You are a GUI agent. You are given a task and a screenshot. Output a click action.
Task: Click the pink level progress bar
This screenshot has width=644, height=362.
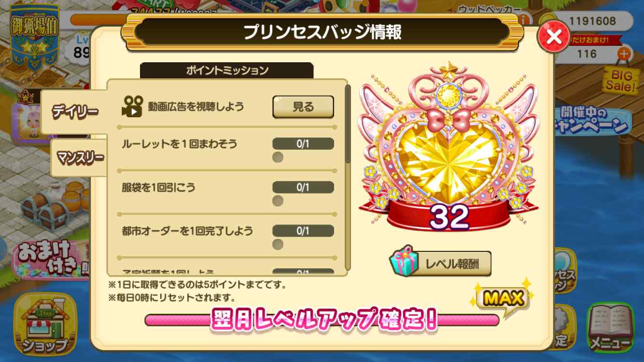point(322,320)
